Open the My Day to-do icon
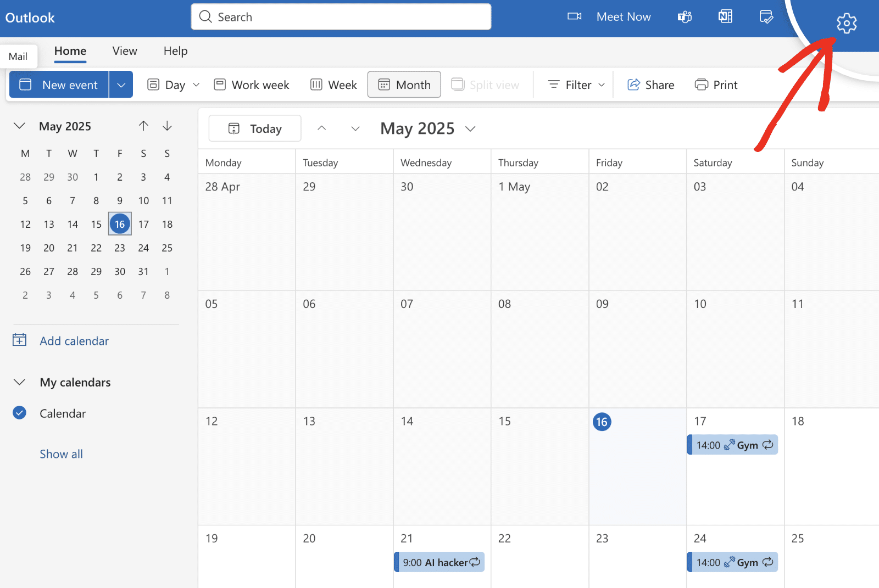The width and height of the screenshot is (879, 588). [766, 16]
